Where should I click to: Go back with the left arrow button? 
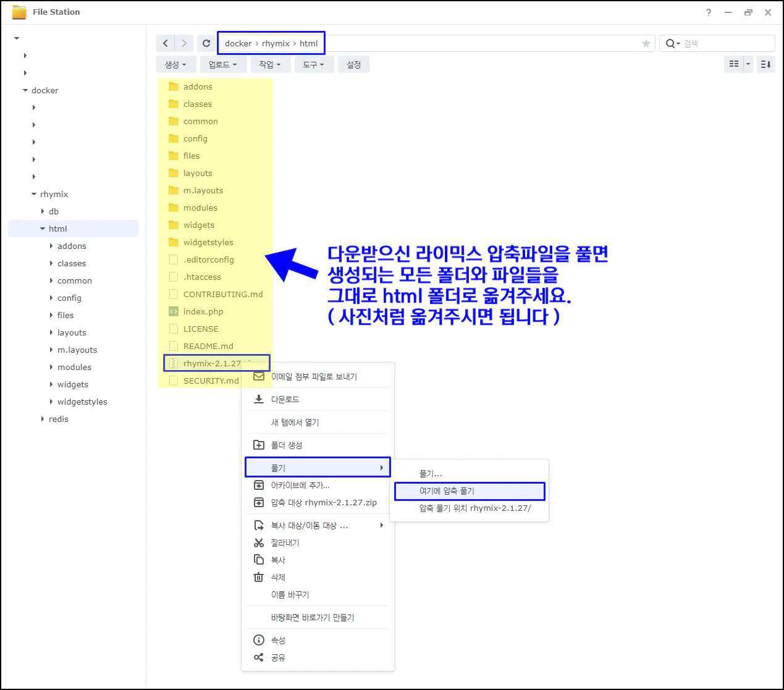coord(165,43)
